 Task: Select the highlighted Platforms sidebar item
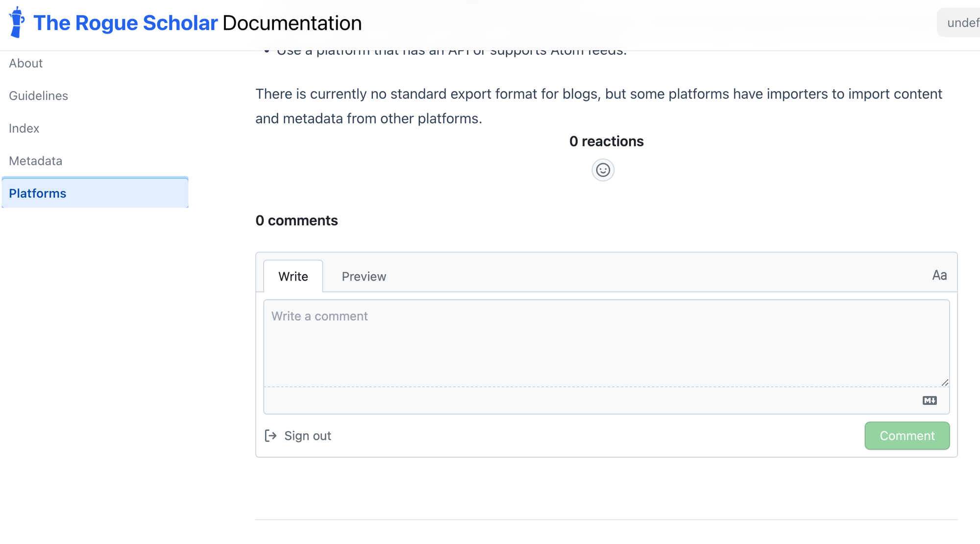pyautogui.click(x=38, y=193)
